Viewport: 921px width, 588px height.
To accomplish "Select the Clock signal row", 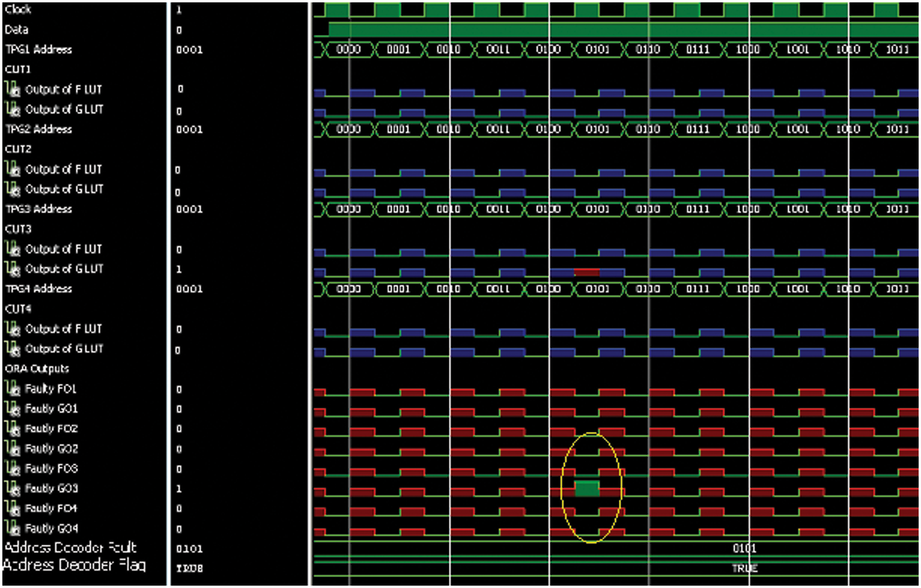I will click(x=18, y=9).
